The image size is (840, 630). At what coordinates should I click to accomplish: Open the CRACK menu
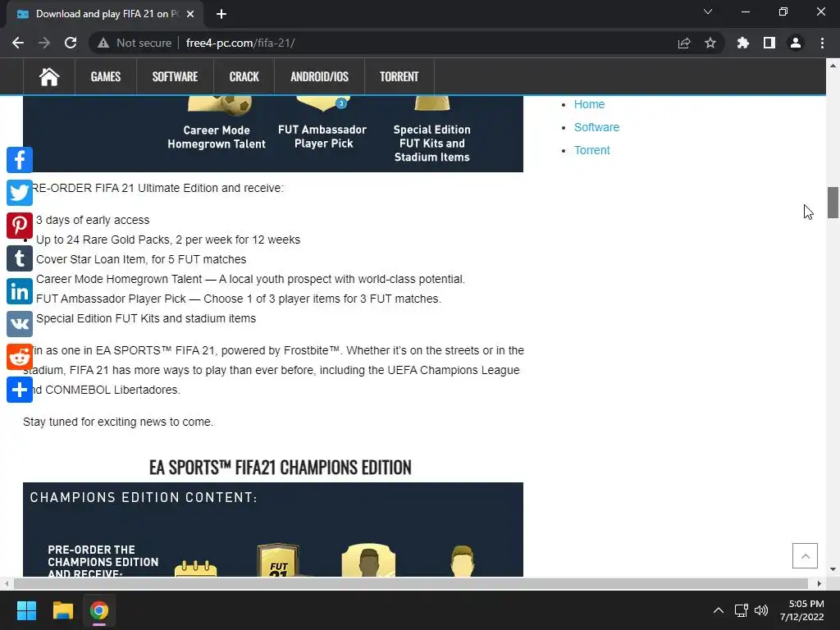(244, 76)
